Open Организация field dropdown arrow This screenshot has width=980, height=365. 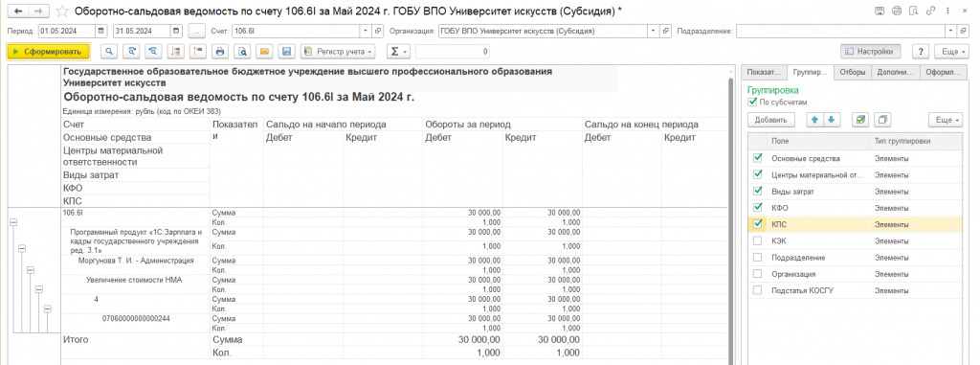653,31
